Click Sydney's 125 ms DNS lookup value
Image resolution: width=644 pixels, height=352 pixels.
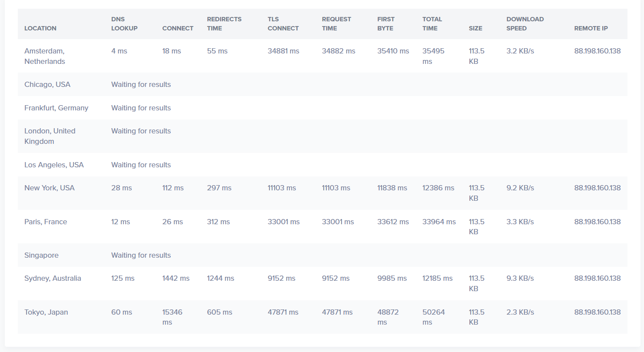pyautogui.click(x=123, y=278)
